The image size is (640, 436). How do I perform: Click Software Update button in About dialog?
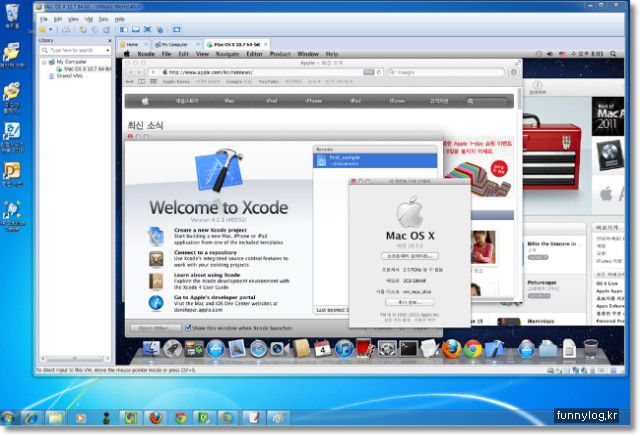[409, 256]
